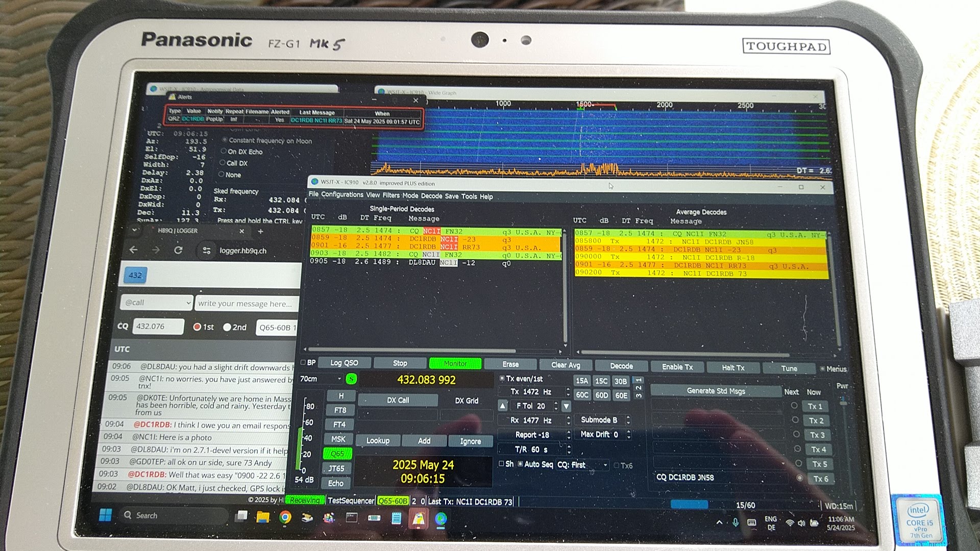Toggle the Sh checkbox
980x551 pixels.
click(x=501, y=464)
